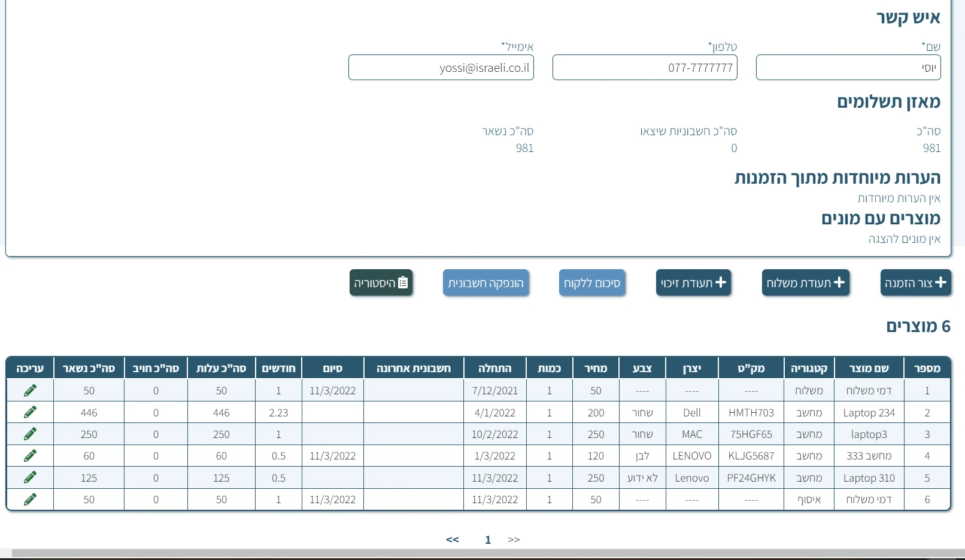Edit the Laptop 234 product row

pyautogui.click(x=30, y=412)
